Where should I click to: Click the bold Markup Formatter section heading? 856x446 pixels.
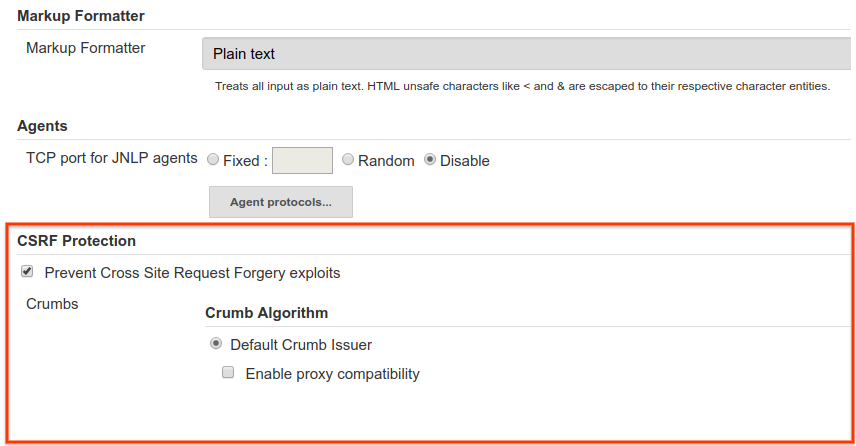tap(81, 16)
